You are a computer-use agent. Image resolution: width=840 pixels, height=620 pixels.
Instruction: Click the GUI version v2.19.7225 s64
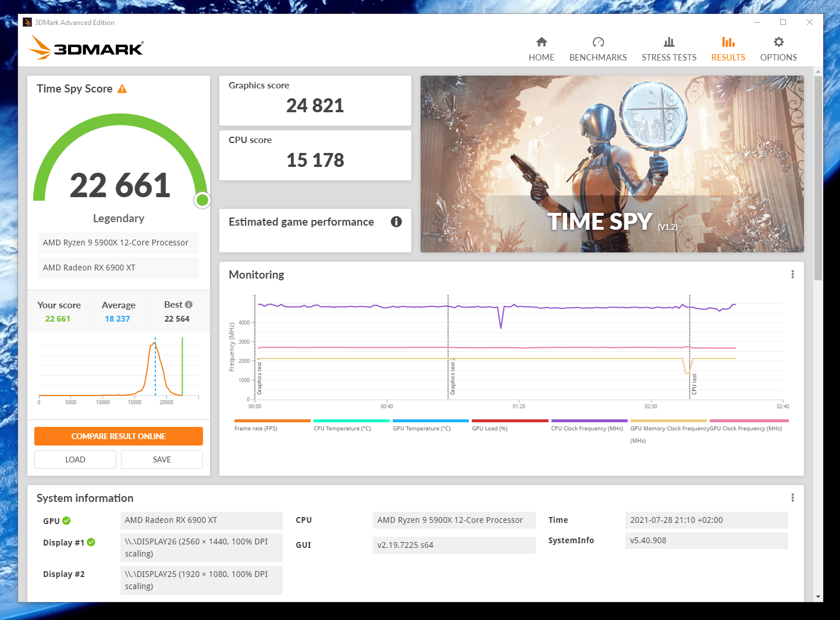[454, 545]
